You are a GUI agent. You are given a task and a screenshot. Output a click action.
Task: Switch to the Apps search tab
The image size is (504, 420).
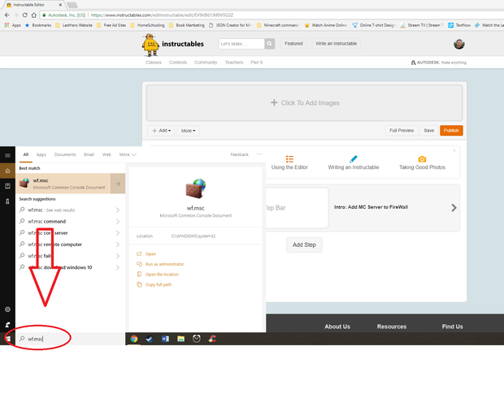(41, 154)
